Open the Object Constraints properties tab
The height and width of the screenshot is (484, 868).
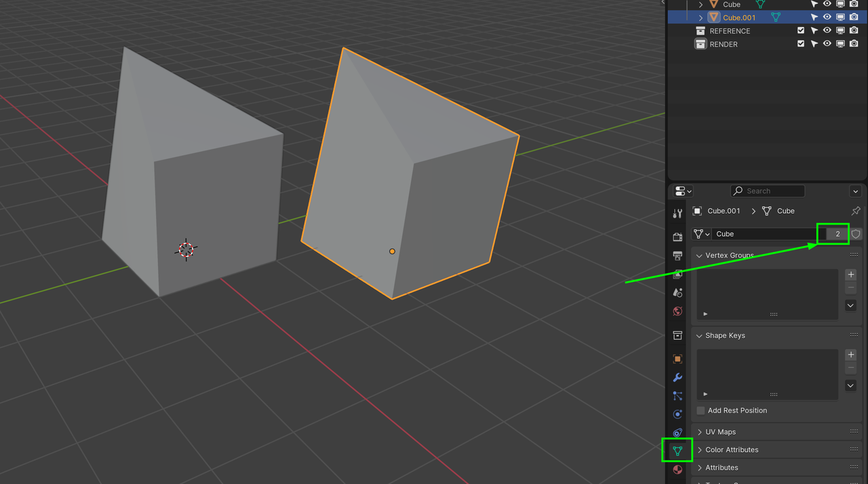(x=677, y=432)
